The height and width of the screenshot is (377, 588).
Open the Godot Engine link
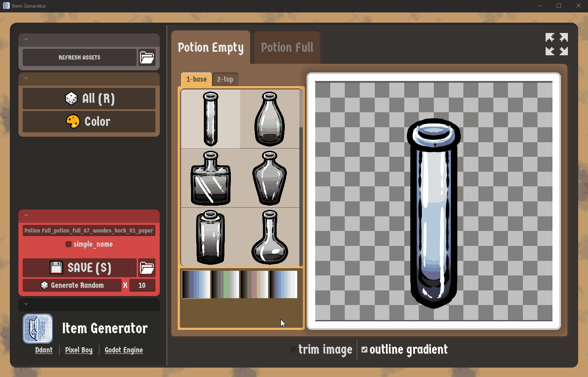[124, 350]
